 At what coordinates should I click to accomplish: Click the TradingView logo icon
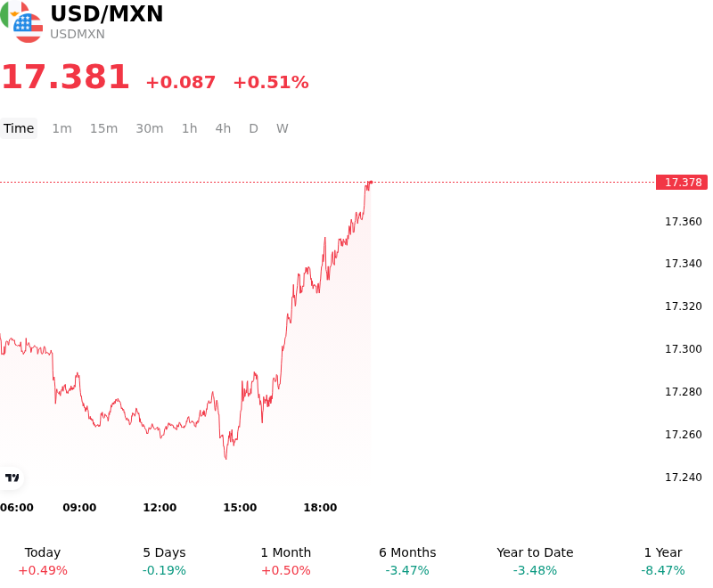pos(12,478)
